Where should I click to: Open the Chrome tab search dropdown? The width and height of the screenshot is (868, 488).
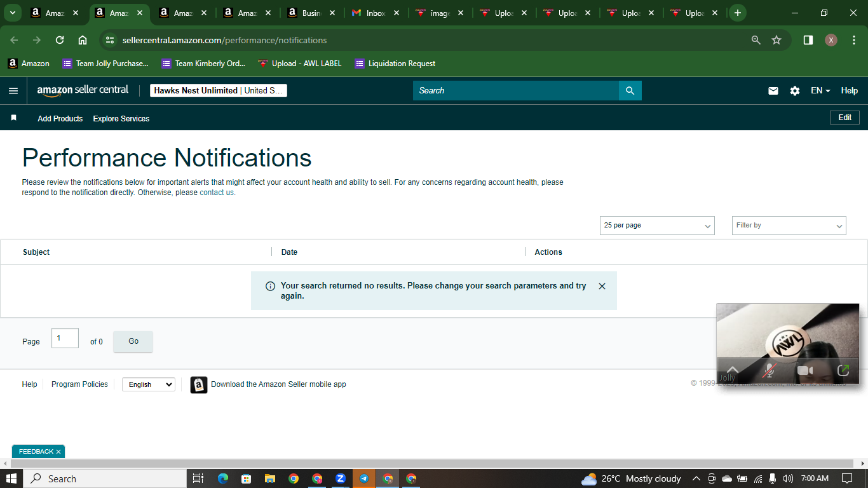pos(13,13)
